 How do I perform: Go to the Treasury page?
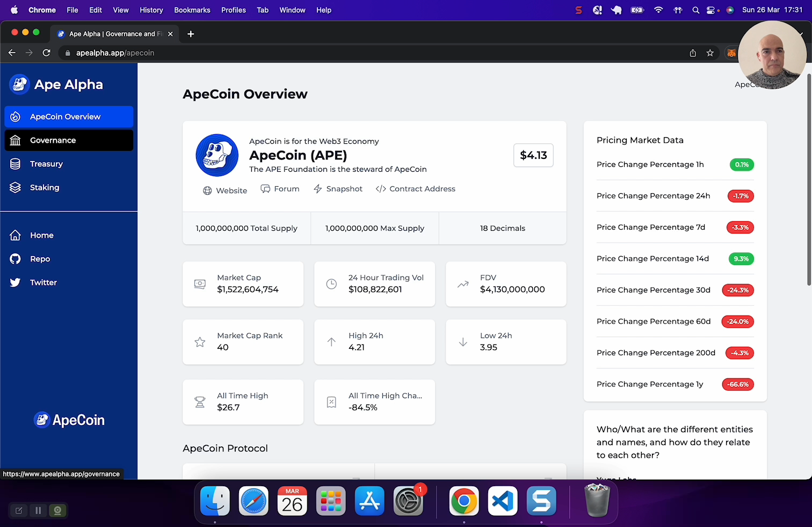(69, 164)
